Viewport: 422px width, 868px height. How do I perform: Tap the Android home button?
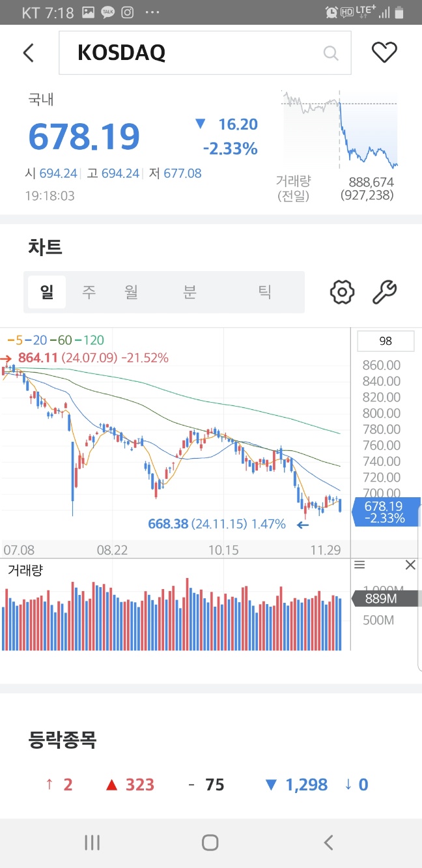click(210, 843)
